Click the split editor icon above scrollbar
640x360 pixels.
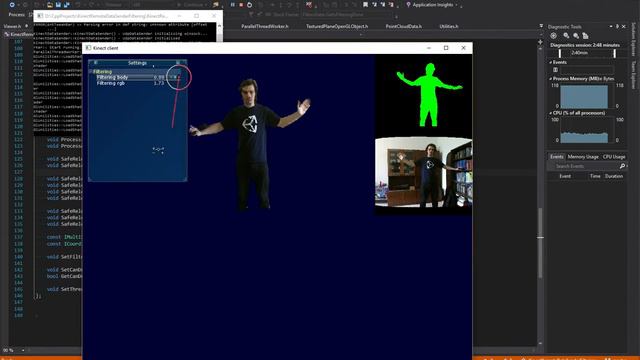541,42
